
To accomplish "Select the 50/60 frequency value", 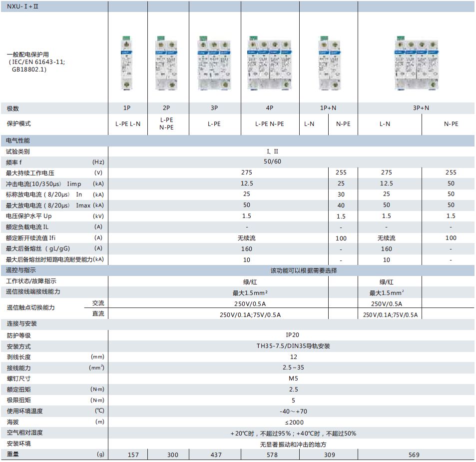I will pos(272,161).
